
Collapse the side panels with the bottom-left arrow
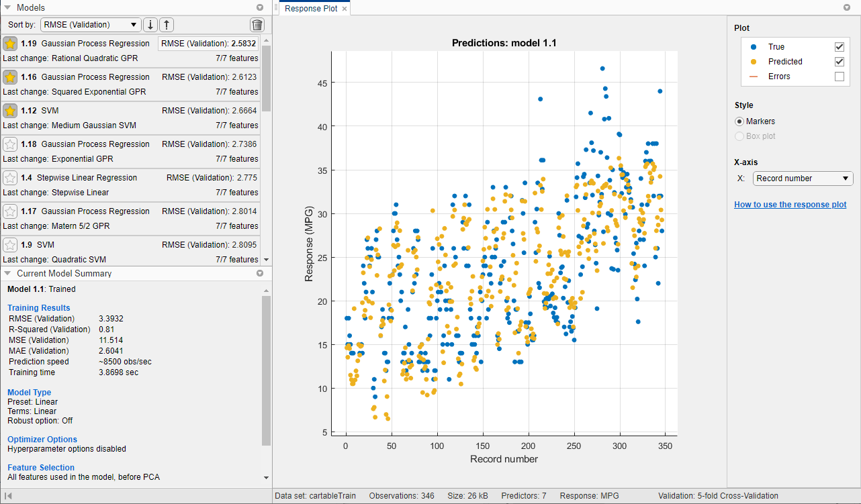[x=9, y=495]
